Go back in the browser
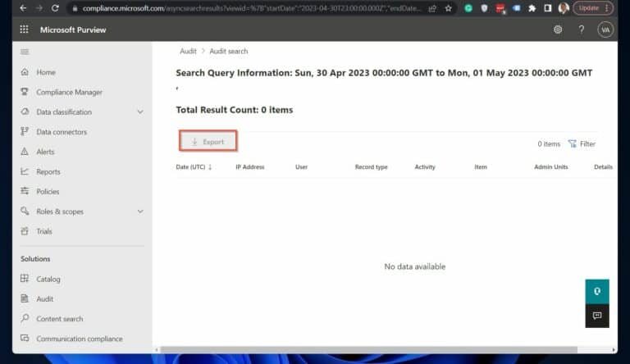Image resolution: width=630 pixels, height=364 pixels. click(x=23, y=8)
